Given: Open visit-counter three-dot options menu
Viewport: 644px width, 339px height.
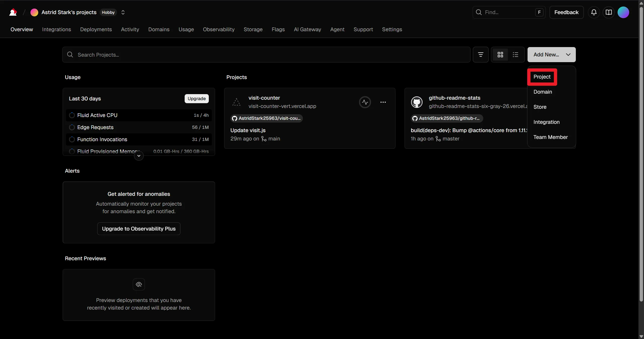Looking at the screenshot, I should 383,102.
